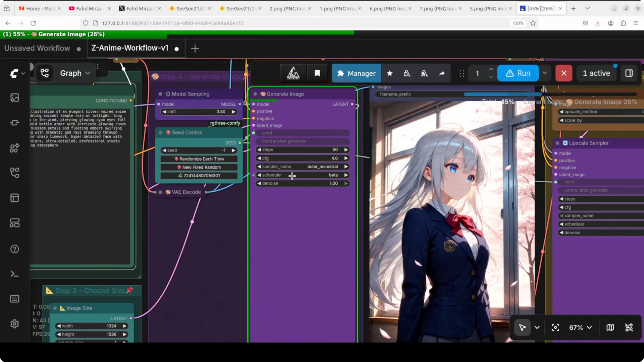Open the ComfyUI logo chevron menu
The image size is (644, 362).
pyautogui.click(x=23, y=73)
